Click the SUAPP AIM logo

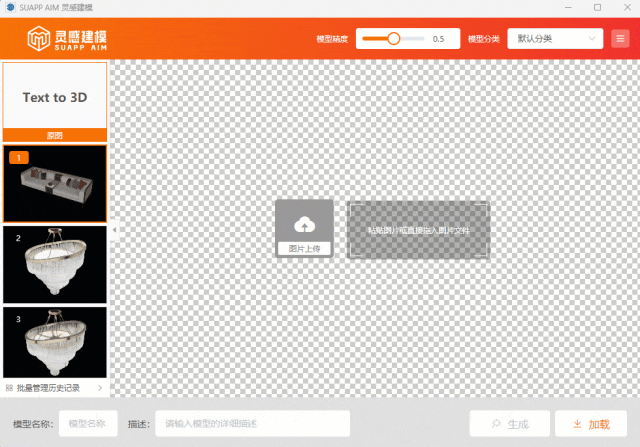click(x=67, y=40)
